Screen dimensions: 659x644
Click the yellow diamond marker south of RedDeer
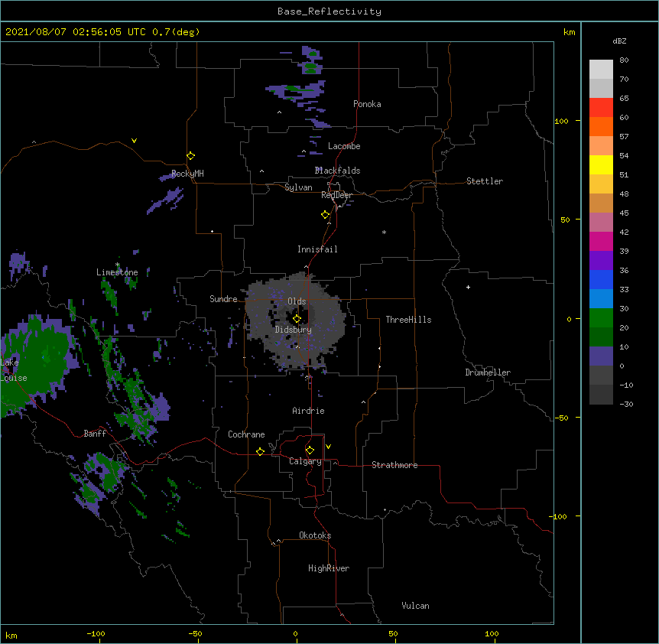point(325,214)
